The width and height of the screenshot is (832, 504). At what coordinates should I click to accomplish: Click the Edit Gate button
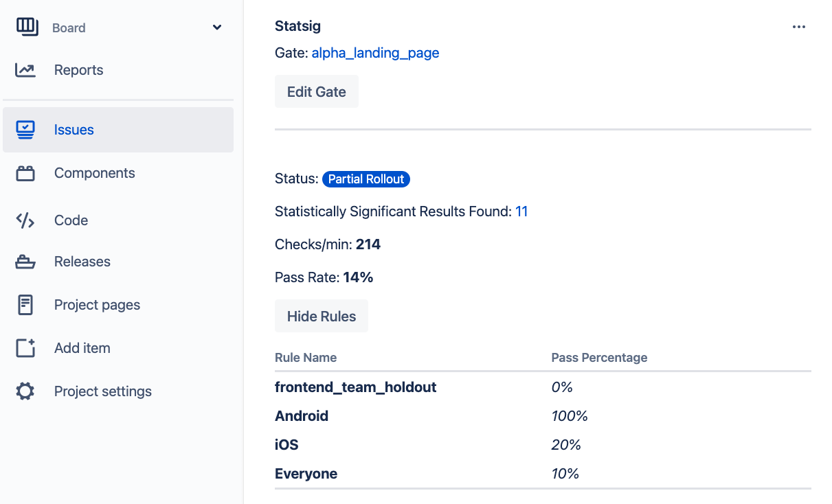317,91
